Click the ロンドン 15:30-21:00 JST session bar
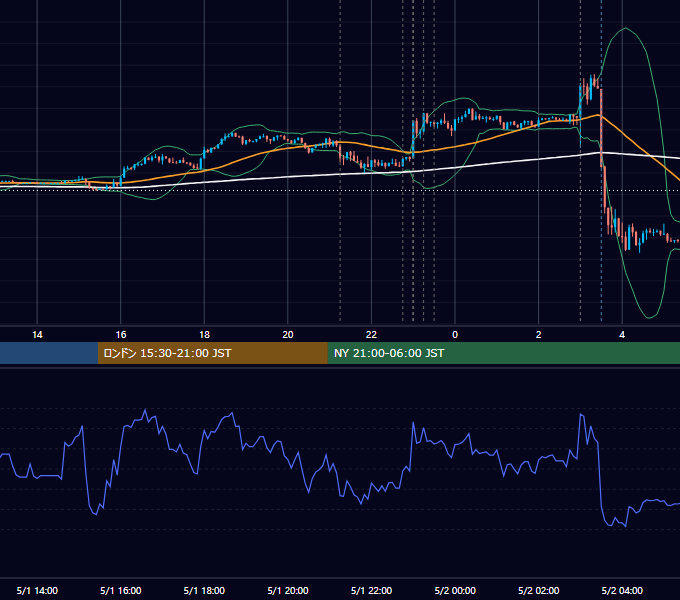The image size is (680, 600). pyautogui.click(x=213, y=353)
